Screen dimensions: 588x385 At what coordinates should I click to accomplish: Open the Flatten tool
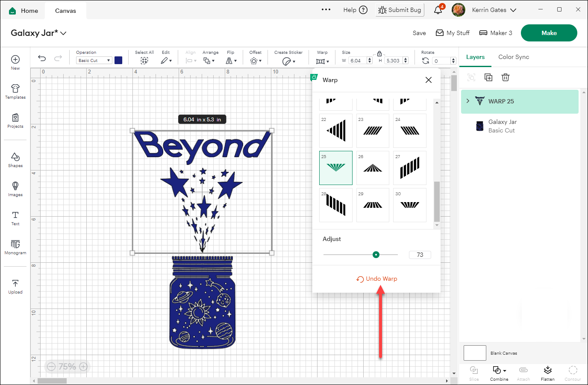[547, 373]
